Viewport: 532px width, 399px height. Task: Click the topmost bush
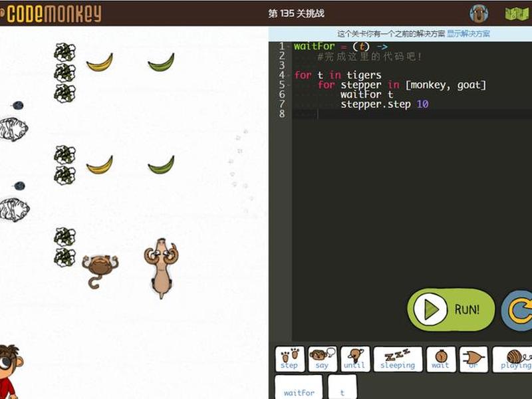coord(65,53)
